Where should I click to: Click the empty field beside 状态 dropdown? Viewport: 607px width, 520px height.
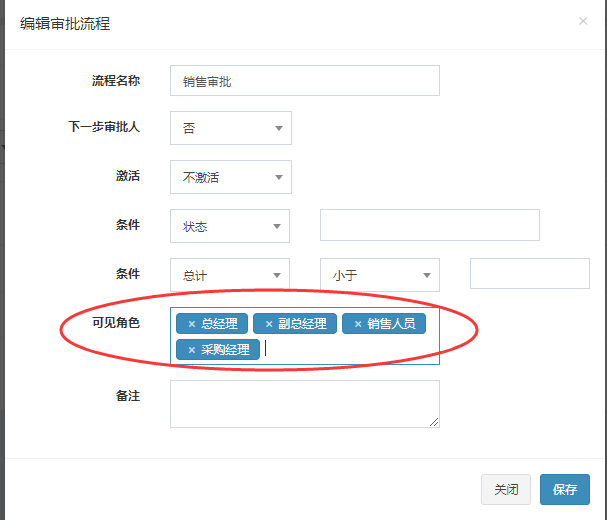430,225
